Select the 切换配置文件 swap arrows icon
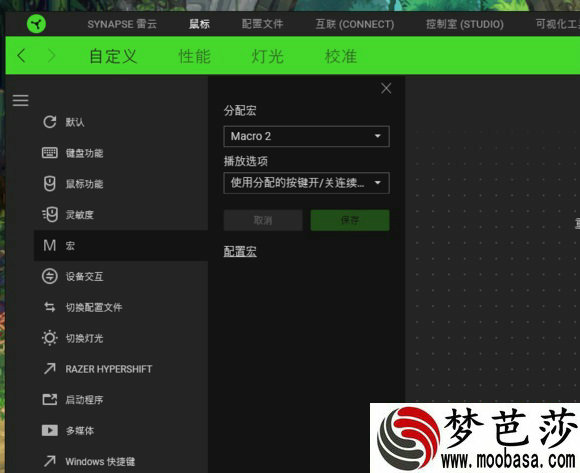Screen dimensions: 580x473 (x=50, y=307)
